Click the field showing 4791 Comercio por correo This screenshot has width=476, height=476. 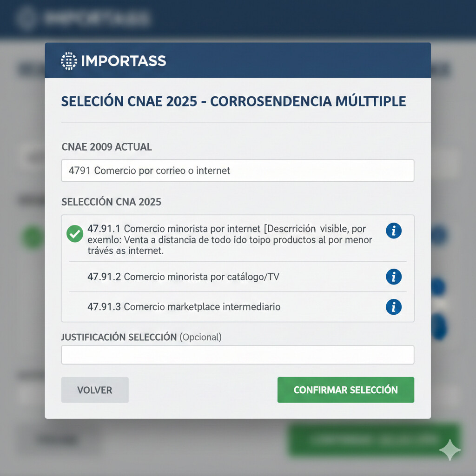point(238,171)
